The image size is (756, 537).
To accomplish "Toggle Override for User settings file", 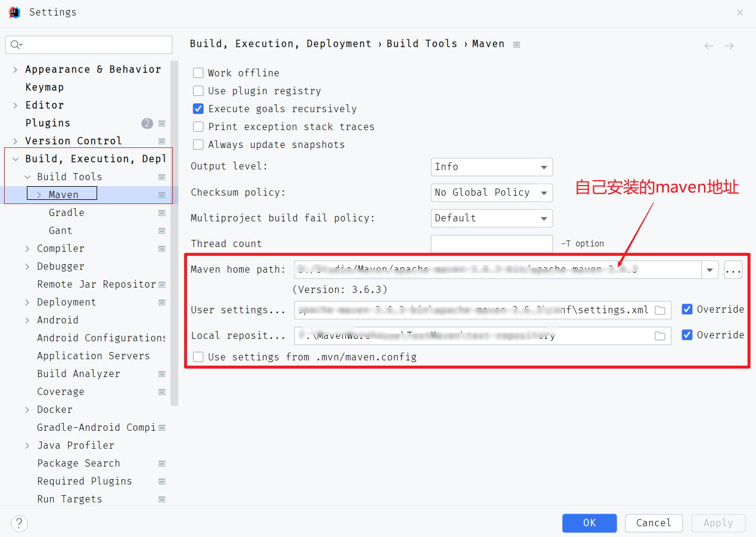I will [x=687, y=309].
